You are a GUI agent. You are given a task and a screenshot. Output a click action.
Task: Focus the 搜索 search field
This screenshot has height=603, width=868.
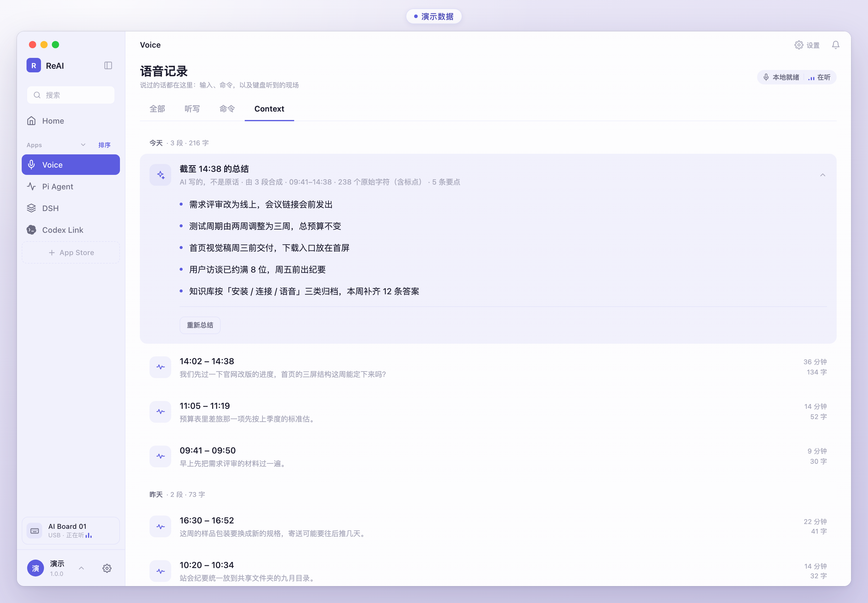click(71, 95)
